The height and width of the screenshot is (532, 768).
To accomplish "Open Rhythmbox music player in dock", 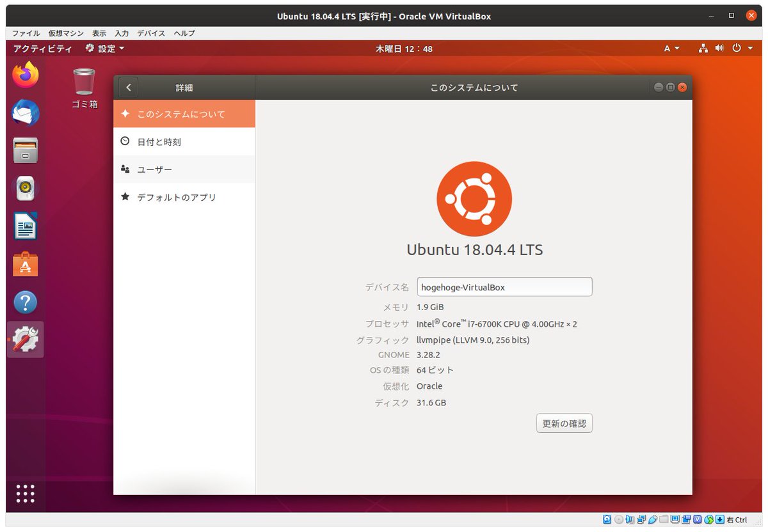I will tap(26, 189).
